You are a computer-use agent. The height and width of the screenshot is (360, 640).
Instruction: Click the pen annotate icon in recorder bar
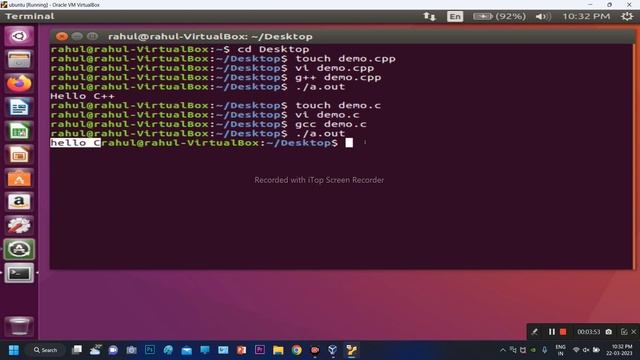coord(534,332)
